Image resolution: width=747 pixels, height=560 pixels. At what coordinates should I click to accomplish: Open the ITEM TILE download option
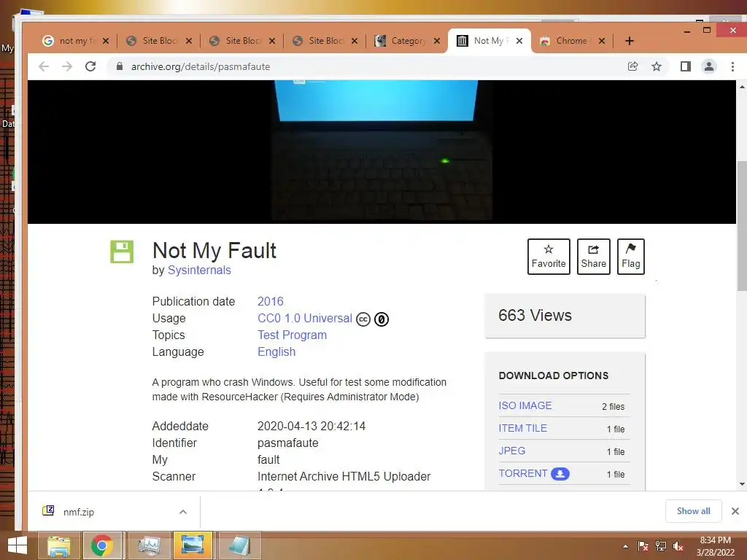522,428
